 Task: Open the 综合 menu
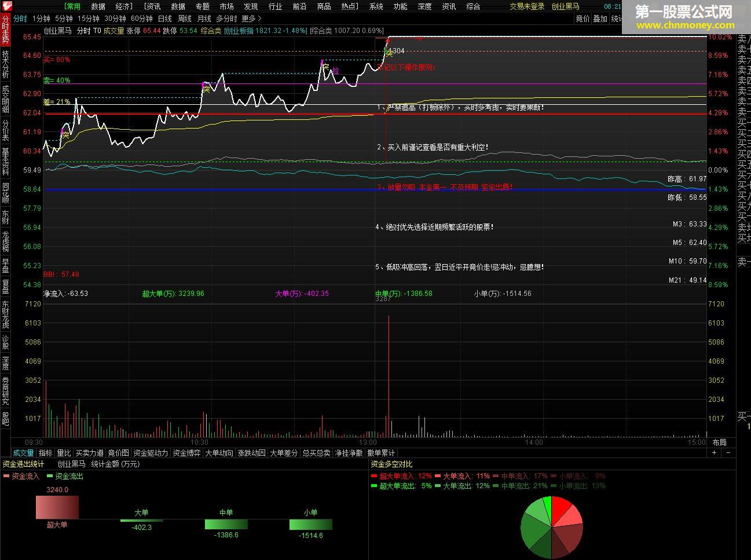pos(473,6)
